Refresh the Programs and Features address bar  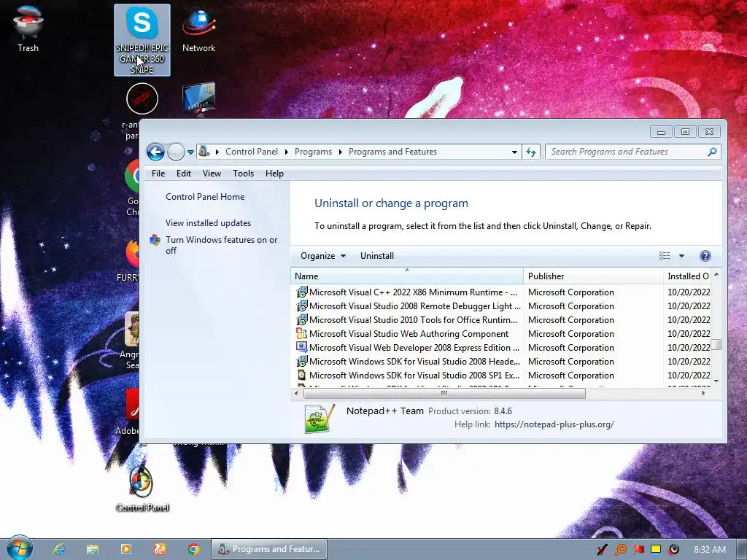coord(531,152)
